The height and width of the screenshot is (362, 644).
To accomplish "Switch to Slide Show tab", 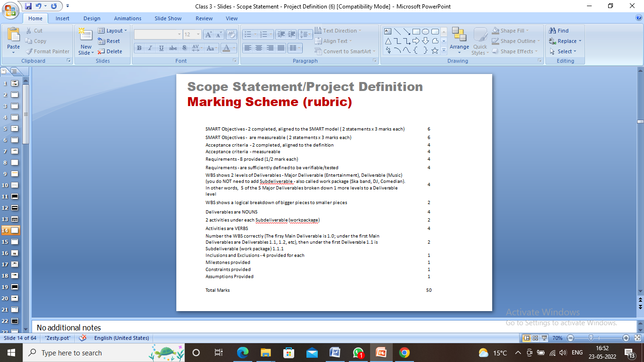I will click(x=168, y=18).
